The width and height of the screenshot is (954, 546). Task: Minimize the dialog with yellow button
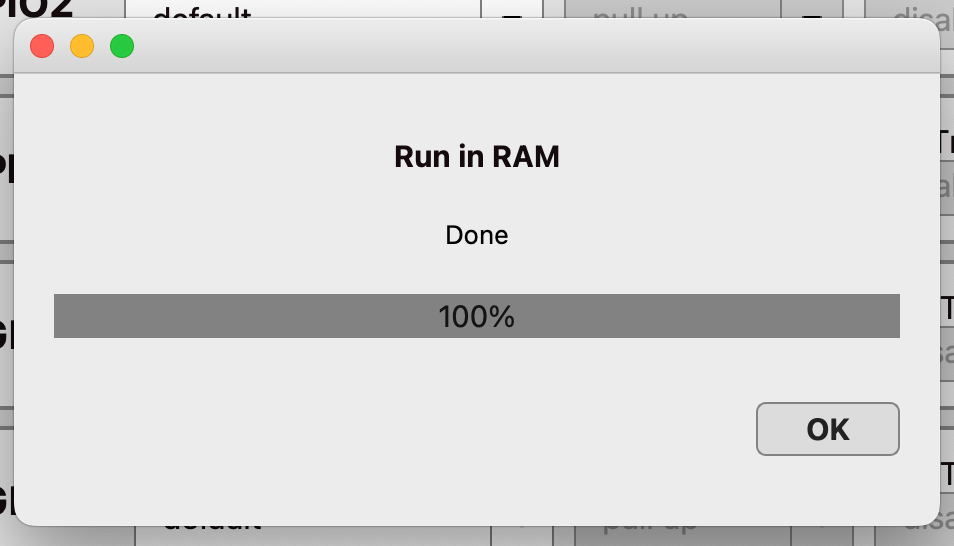(x=82, y=46)
